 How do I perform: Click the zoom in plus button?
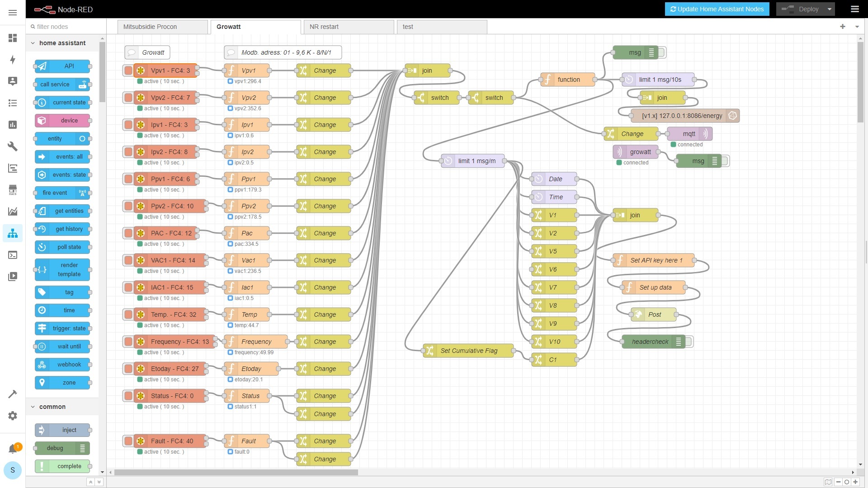pyautogui.click(x=855, y=482)
